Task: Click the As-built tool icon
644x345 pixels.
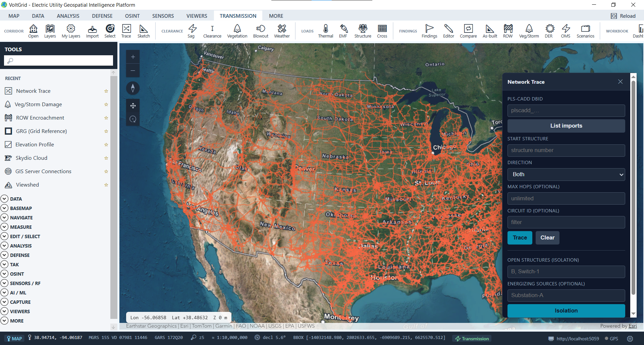Action: tap(490, 31)
